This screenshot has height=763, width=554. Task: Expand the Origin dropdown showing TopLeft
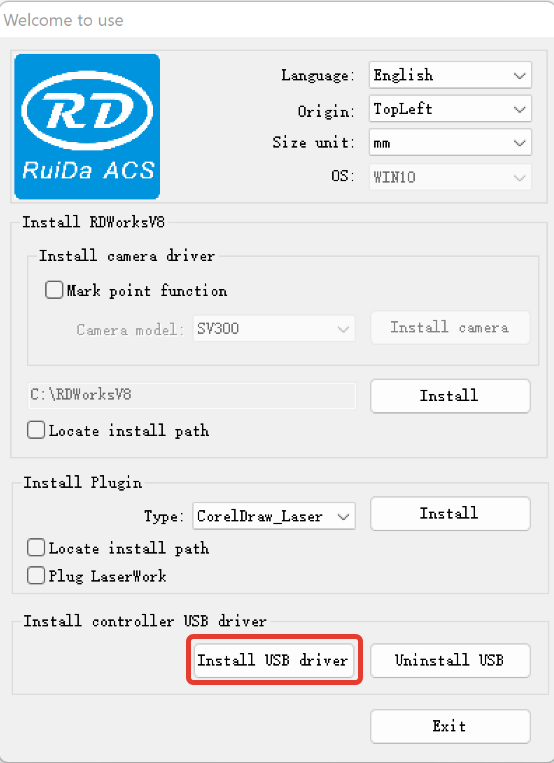pos(450,109)
